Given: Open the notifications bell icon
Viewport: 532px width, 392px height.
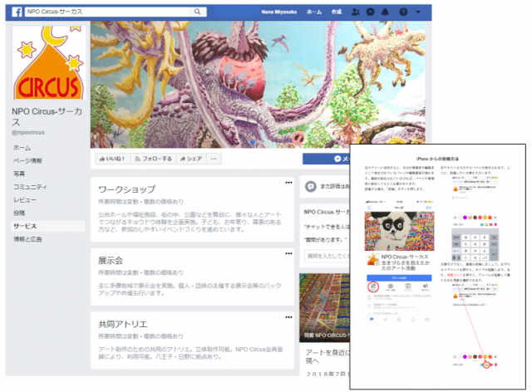Looking at the screenshot, I should [385, 12].
